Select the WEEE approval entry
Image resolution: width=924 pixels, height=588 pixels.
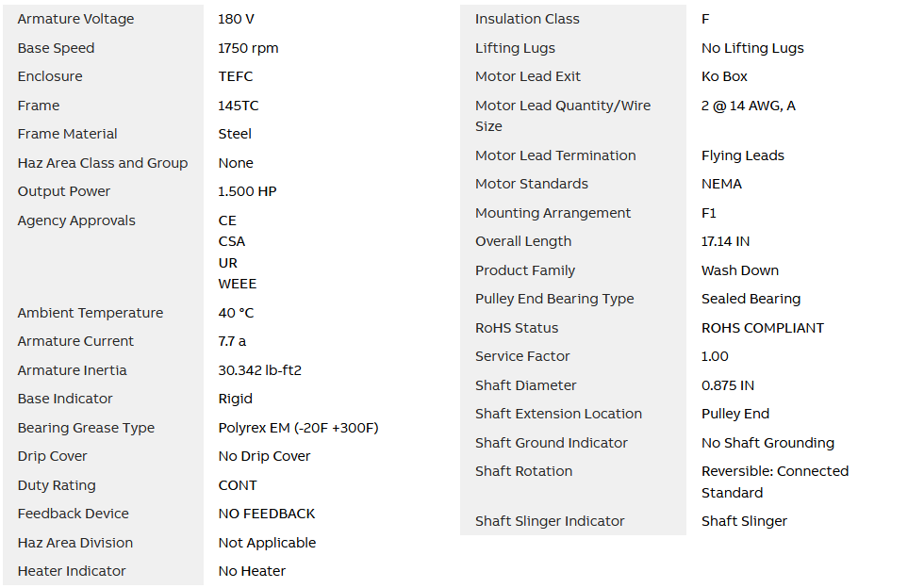[x=237, y=284]
